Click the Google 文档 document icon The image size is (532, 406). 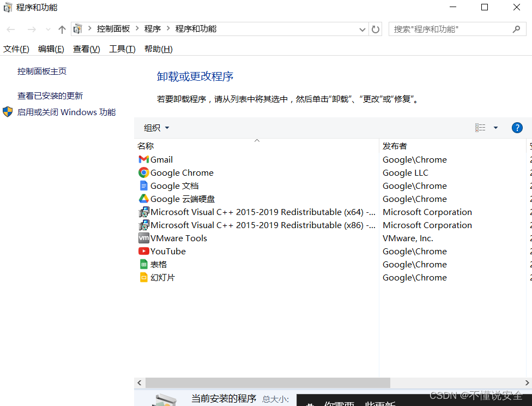click(144, 186)
